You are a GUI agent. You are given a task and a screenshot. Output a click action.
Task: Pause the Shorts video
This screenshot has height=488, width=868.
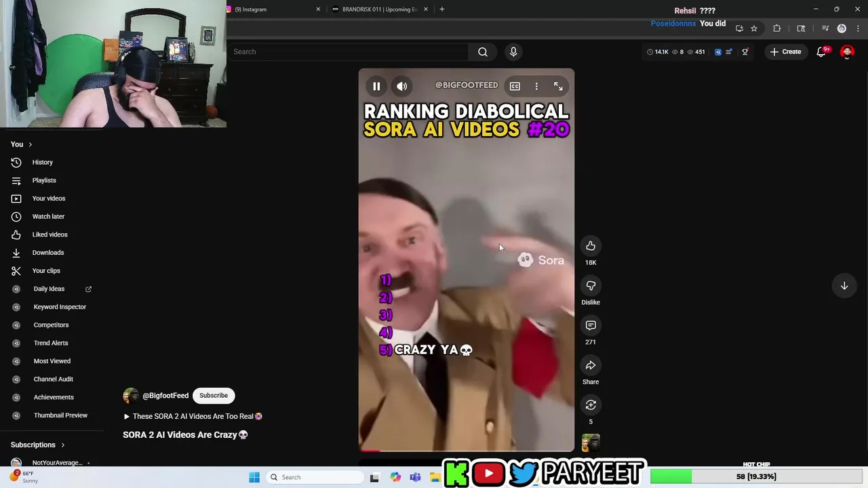(376, 86)
